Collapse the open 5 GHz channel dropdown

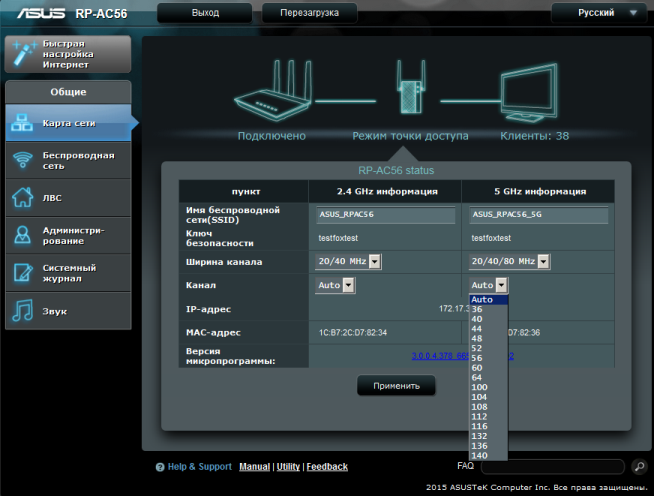pyautogui.click(x=488, y=285)
